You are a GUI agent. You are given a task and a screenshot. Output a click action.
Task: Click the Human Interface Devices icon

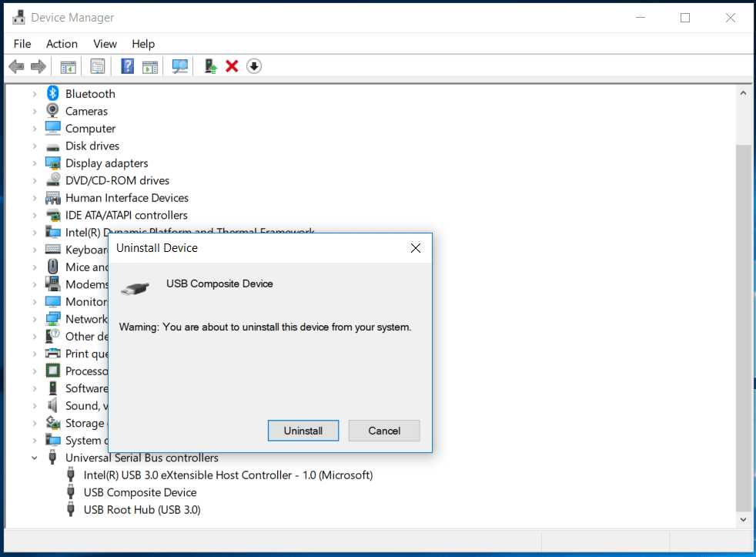52,198
